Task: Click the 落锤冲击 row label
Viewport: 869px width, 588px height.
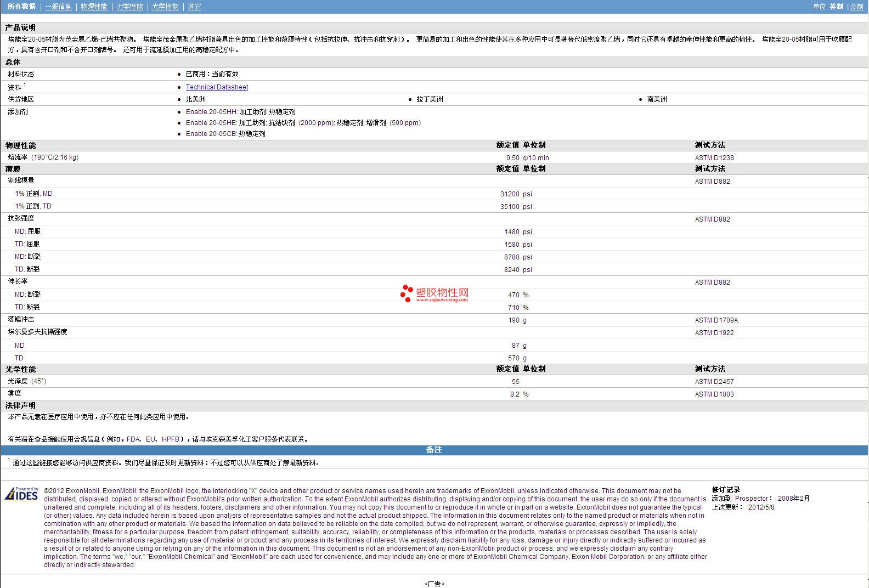Action: [21, 319]
